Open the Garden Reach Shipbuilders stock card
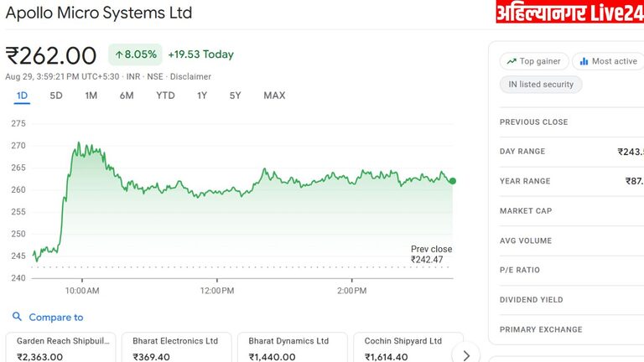The image size is (644, 362). pyautogui.click(x=60, y=348)
